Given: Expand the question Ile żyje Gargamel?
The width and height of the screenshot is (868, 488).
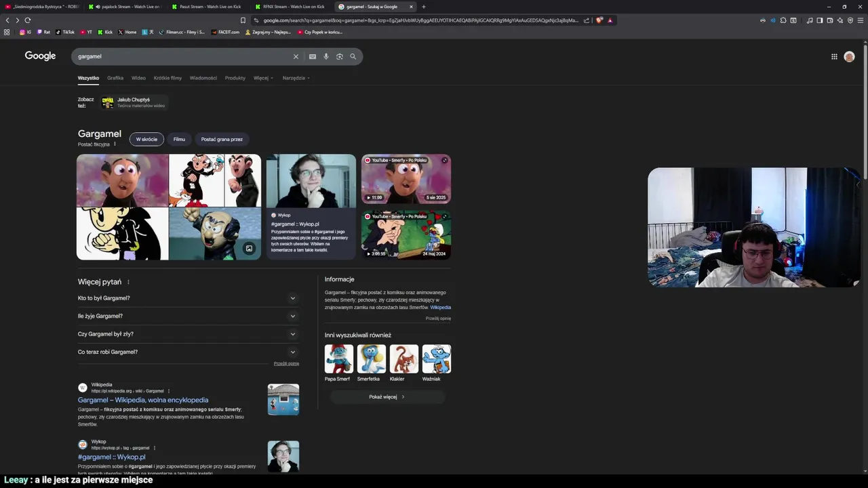Looking at the screenshot, I should click(188, 316).
